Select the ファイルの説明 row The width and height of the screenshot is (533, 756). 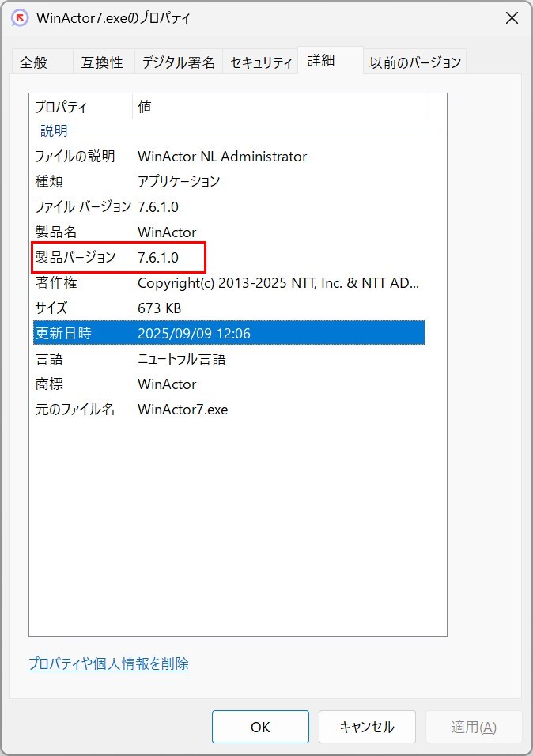[x=229, y=157]
